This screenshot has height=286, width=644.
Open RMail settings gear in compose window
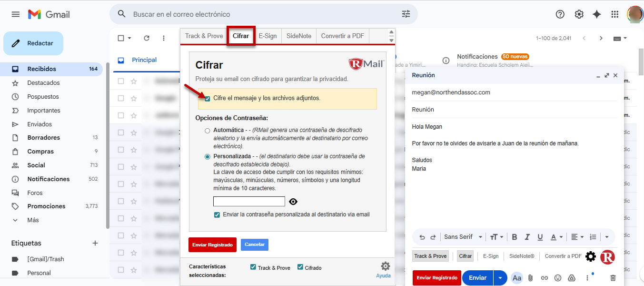click(591, 256)
